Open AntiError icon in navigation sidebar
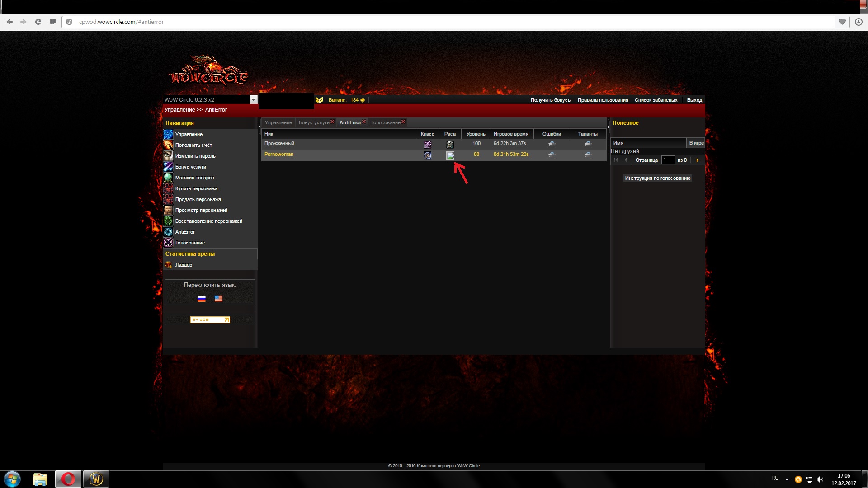The height and width of the screenshot is (488, 868). click(168, 232)
